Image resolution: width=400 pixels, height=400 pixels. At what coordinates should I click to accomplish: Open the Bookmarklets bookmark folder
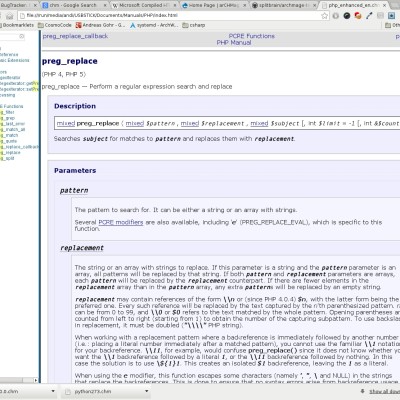click(17, 25)
